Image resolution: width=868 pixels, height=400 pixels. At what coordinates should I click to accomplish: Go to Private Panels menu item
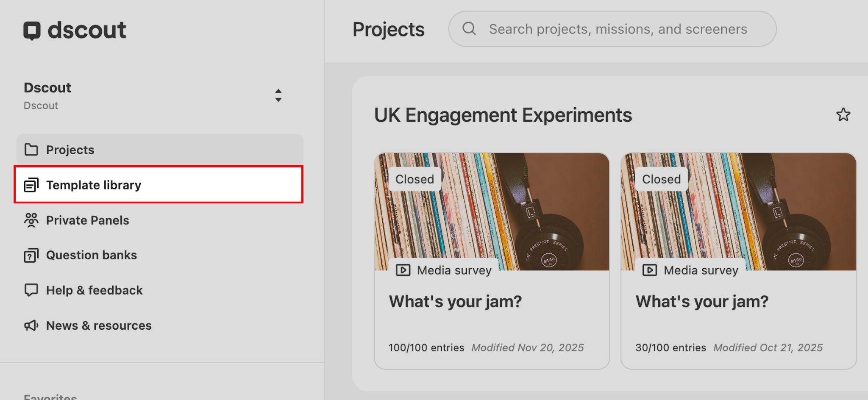click(x=87, y=220)
